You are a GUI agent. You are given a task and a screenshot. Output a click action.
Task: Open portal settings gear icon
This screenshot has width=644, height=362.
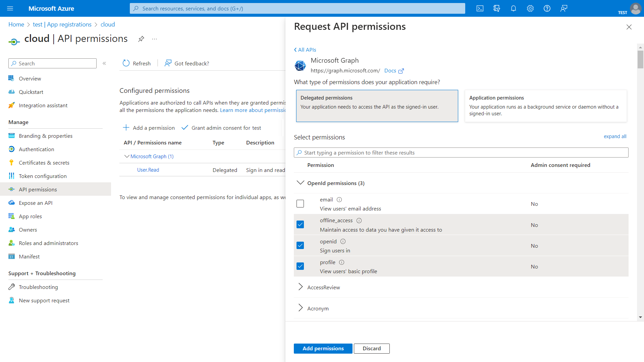tap(530, 8)
